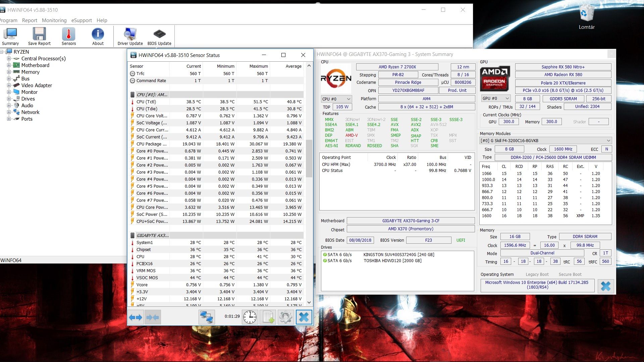Screen dimensions: 644x362
Task: Open the Program menu
Action: pos(8,20)
